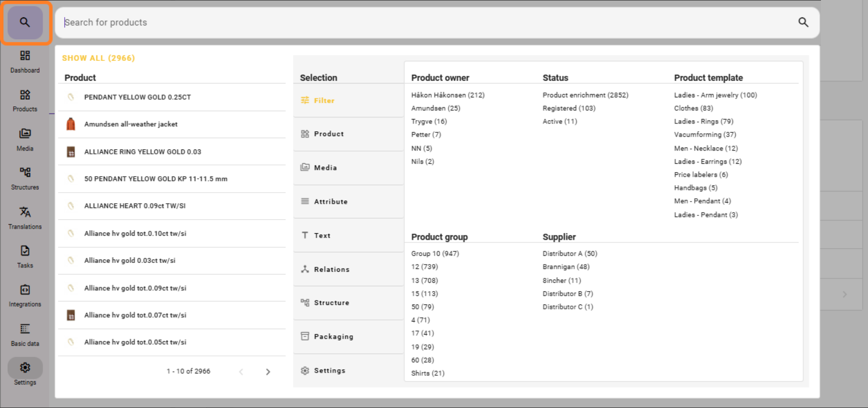Go to next page of product results
This screenshot has width=868, height=408.
click(x=268, y=372)
